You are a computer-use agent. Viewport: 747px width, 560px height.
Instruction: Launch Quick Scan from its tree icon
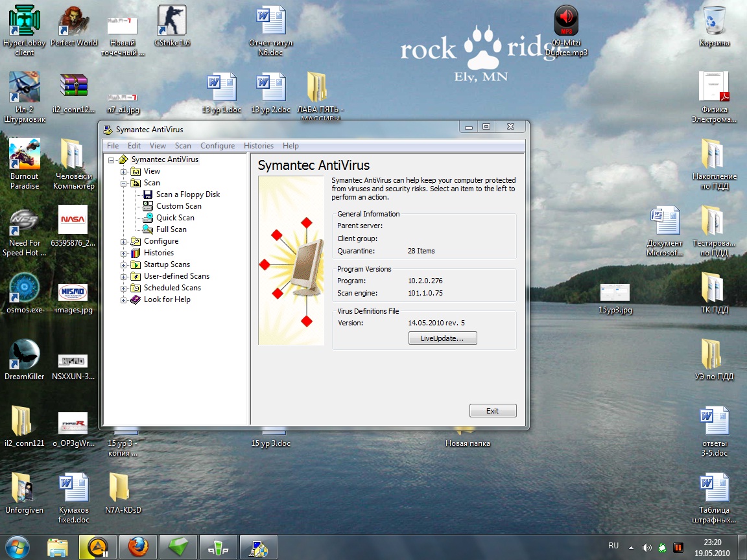coord(148,218)
